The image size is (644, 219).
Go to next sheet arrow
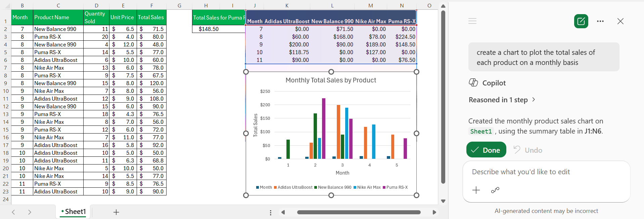tap(30, 212)
